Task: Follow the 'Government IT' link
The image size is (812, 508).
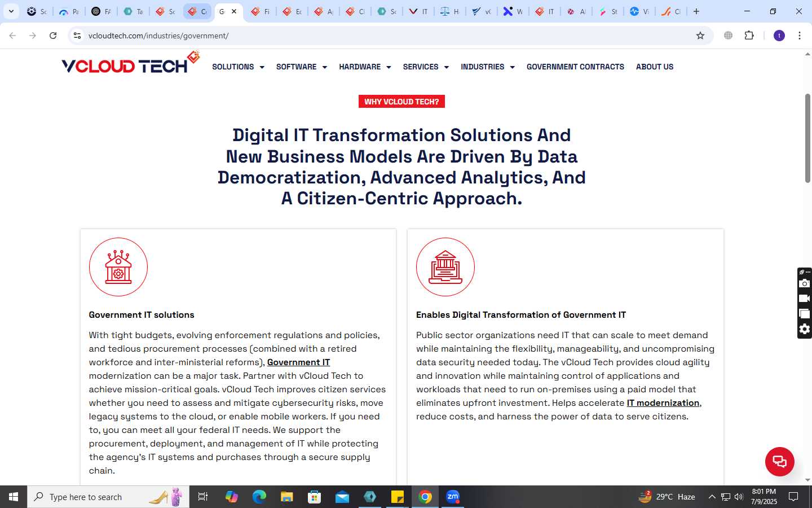Action: point(298,362)
